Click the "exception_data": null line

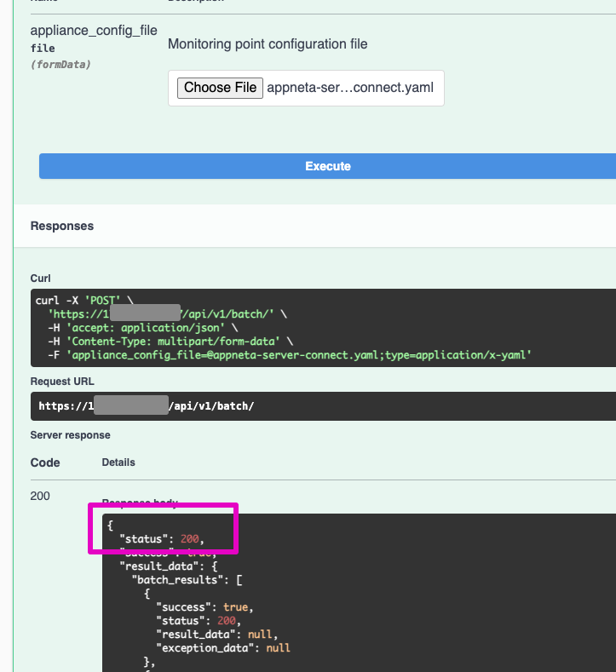click(x=222, y=647)
